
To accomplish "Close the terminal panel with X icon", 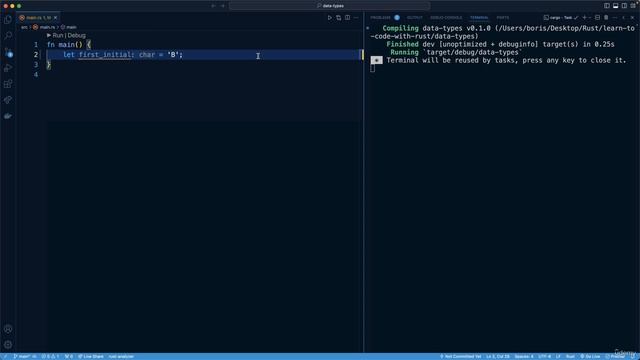I will 632,18.
